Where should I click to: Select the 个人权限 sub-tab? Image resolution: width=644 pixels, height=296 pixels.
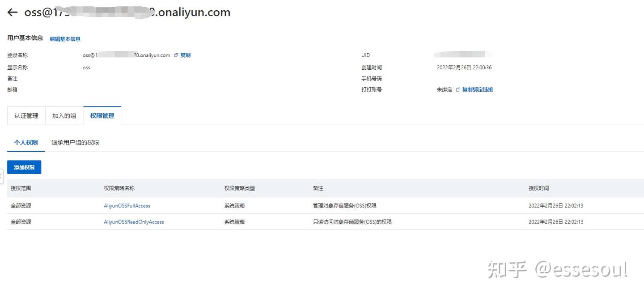(x=25, y=142)
